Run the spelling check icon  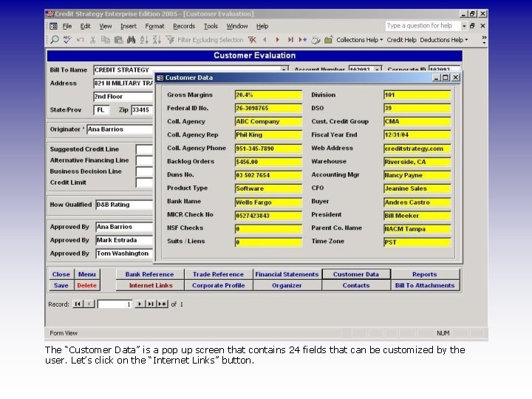coord(67,40)
